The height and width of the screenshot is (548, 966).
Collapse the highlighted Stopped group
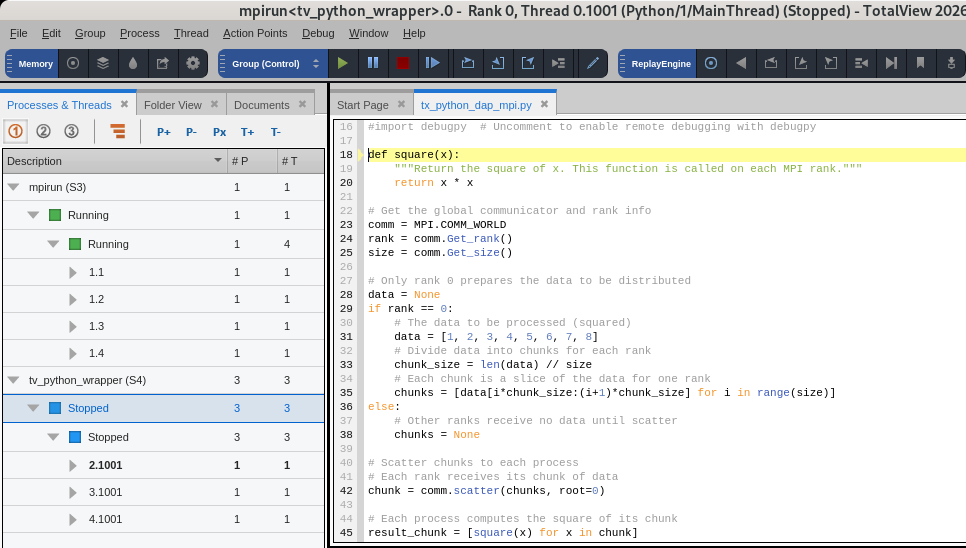33,408
